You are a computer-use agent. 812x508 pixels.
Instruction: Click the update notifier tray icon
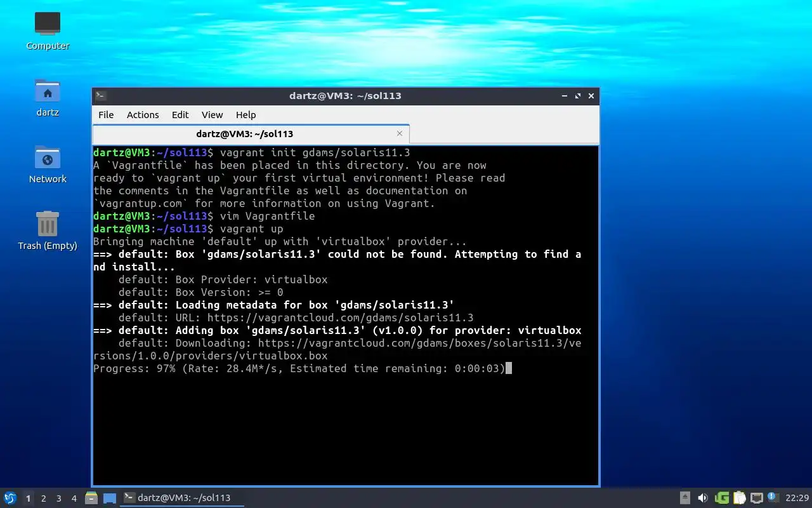(x=773, y=497)
